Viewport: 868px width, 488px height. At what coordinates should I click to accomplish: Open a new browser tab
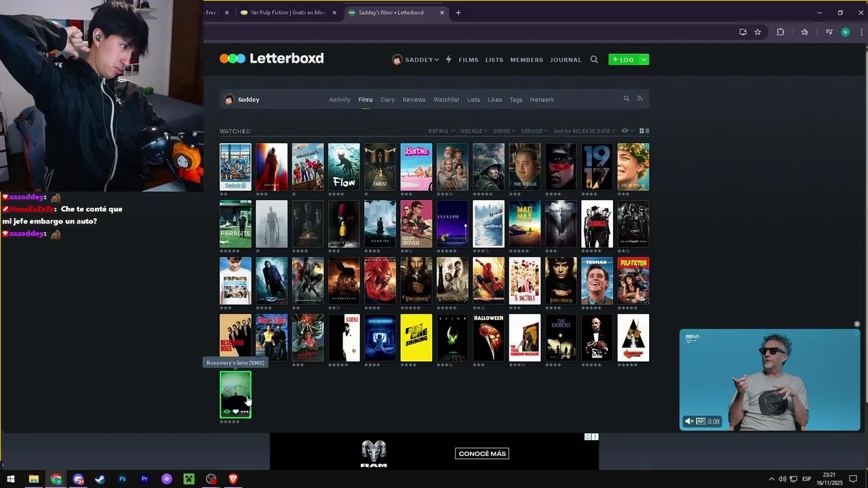click(x=458, y=12)
